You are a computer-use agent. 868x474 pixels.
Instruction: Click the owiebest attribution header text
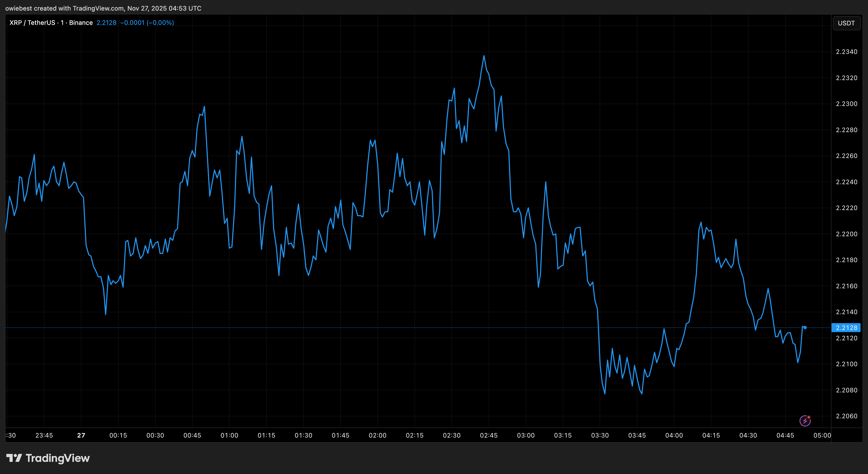[x=103, y=8]
